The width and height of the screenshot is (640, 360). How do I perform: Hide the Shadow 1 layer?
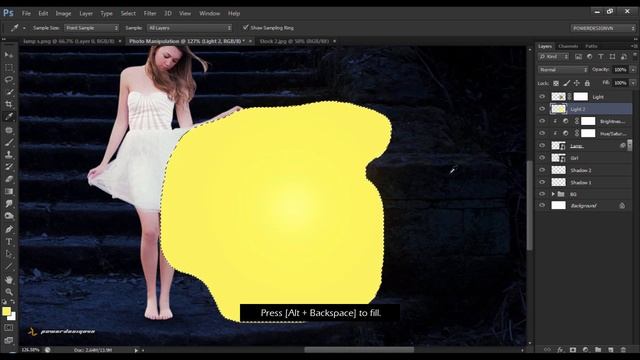pos(542,182)
